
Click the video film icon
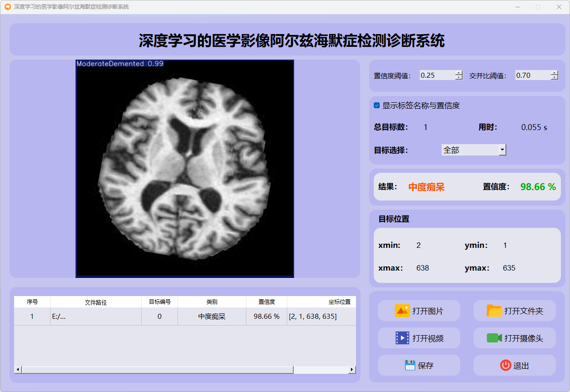point(402,338)
